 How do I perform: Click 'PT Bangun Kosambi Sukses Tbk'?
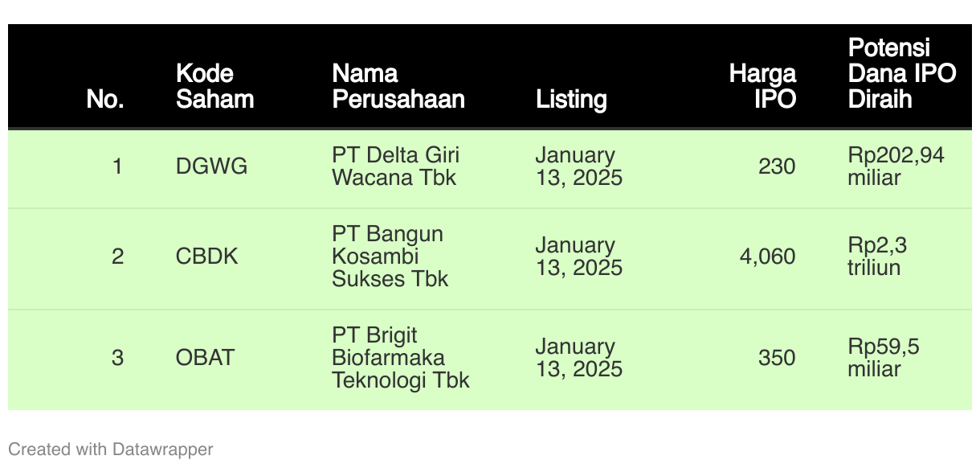click(x=390, y=257)
